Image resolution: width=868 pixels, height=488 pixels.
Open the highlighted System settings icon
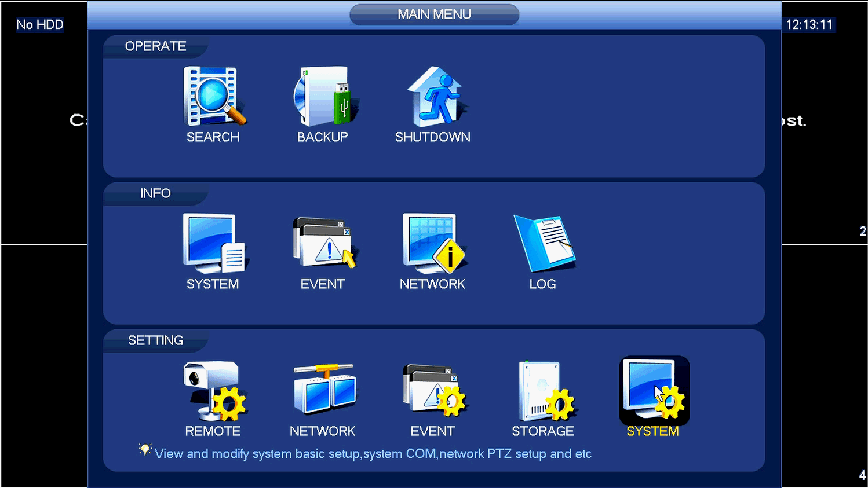[654, 391]
